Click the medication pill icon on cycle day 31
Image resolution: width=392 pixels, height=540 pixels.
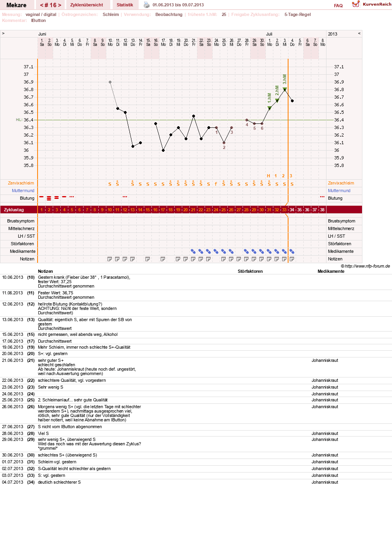[269, 252]
